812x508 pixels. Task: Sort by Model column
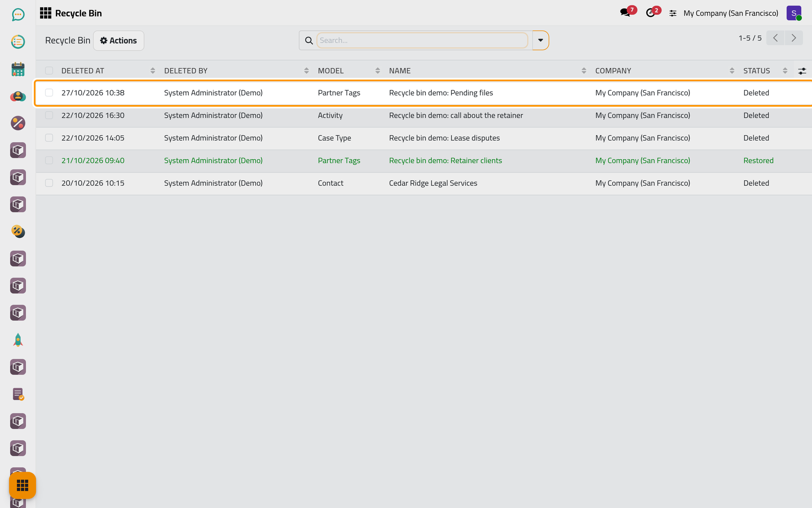(x=349, y=71)
